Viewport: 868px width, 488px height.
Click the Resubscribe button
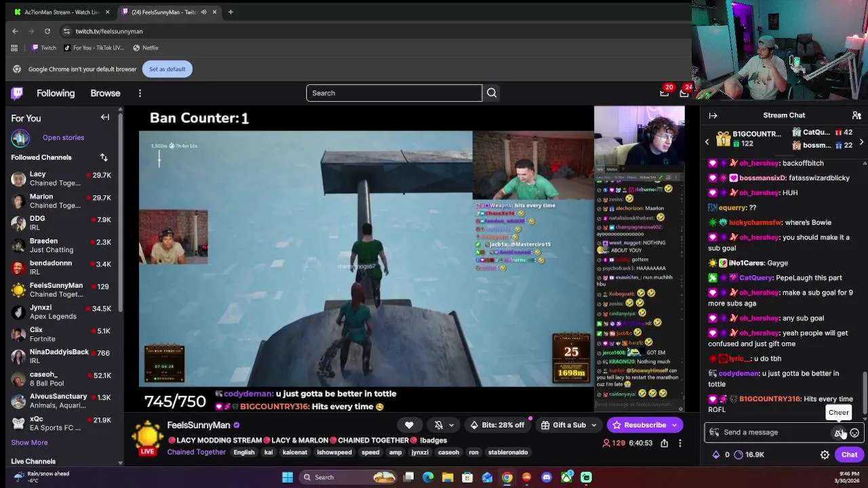click(639, 425)
